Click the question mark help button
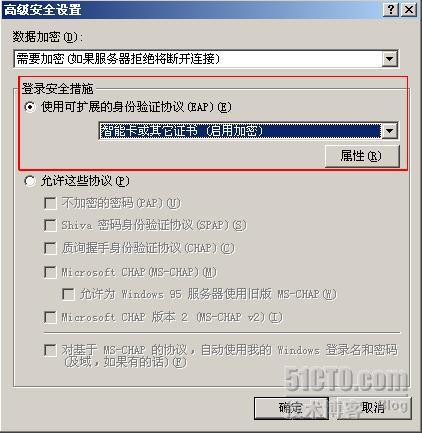This screenshot has width=422, height=433. coord(391,9)
